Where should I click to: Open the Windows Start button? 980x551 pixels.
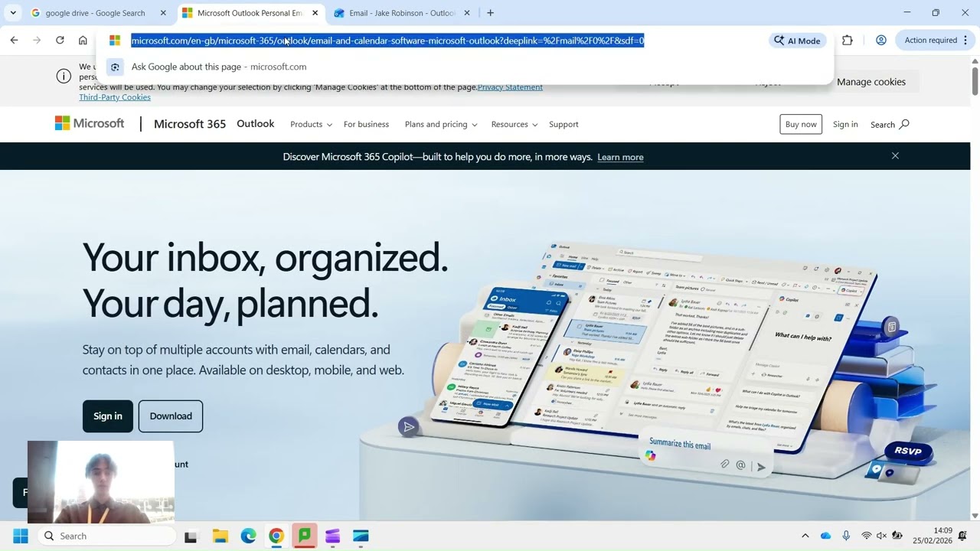click(x=21, y=536)
